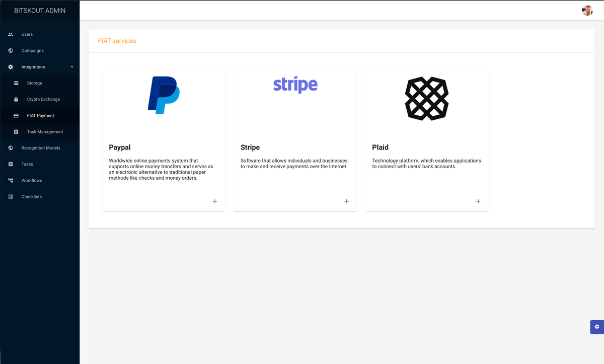Click the Checklists icon in sidebar

tap(11, 196)
